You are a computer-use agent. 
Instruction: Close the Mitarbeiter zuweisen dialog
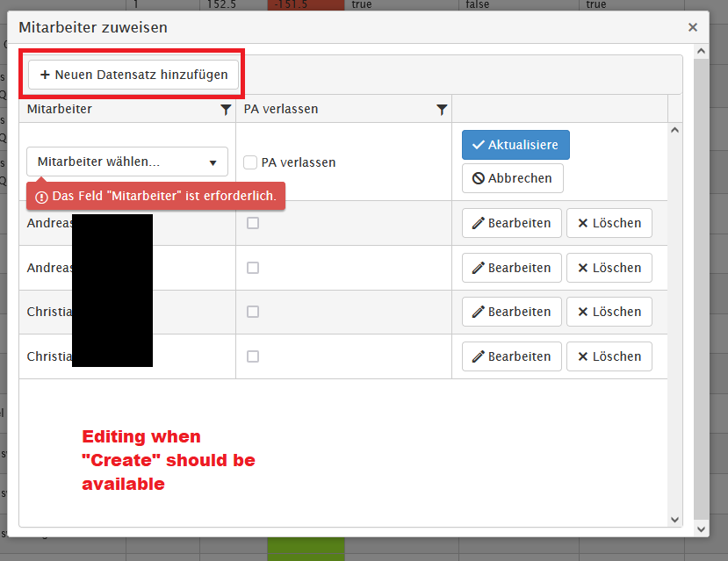(693, 27)
